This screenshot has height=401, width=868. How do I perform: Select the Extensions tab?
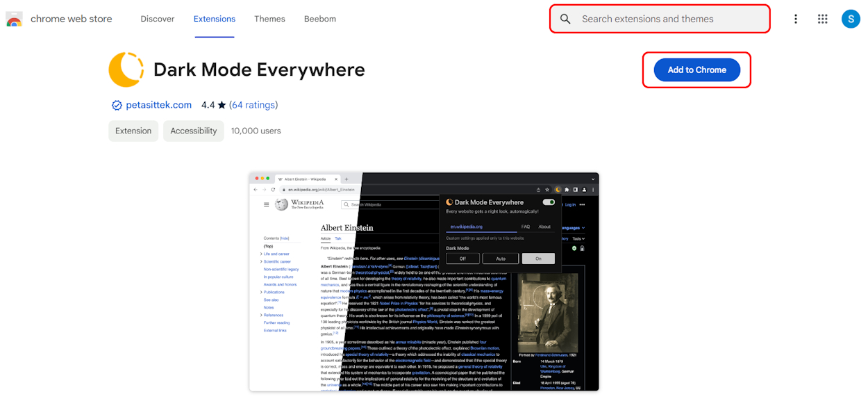[x=214, y=19]
